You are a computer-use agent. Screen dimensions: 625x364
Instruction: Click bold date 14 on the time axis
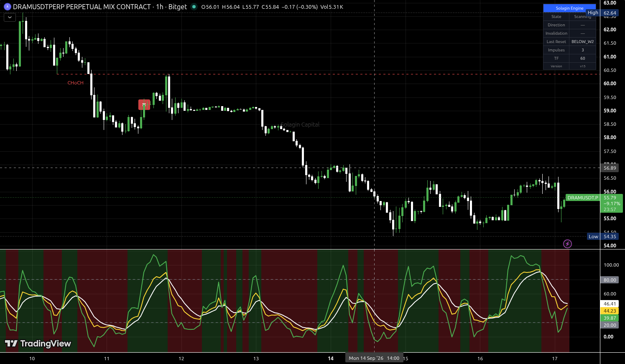331,359
